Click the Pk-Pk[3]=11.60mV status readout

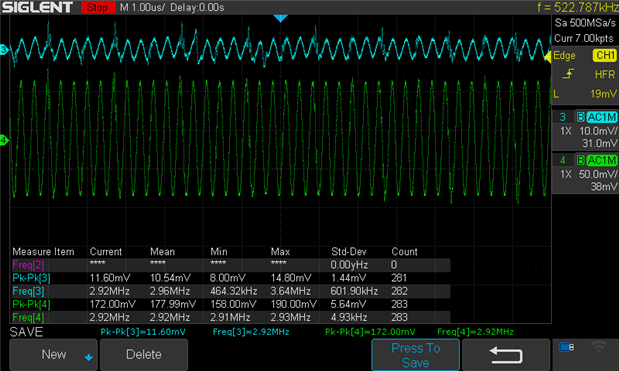[143, 332]
